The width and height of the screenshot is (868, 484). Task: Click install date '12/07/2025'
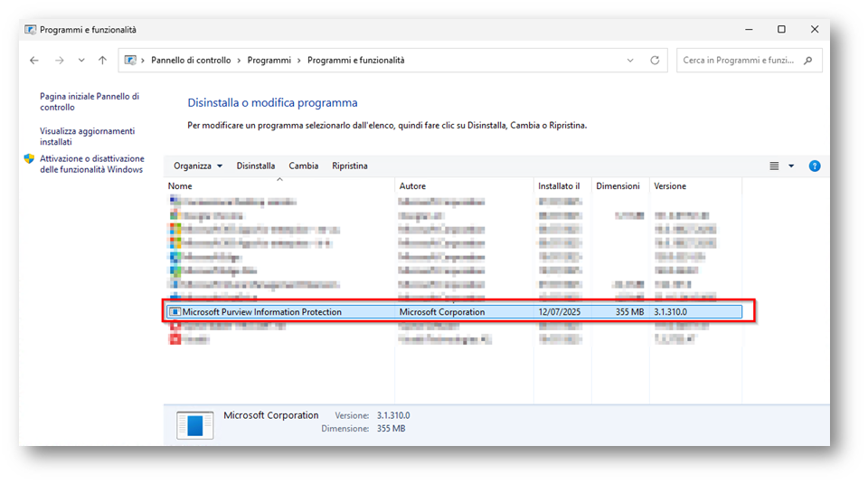coord(559,312)
